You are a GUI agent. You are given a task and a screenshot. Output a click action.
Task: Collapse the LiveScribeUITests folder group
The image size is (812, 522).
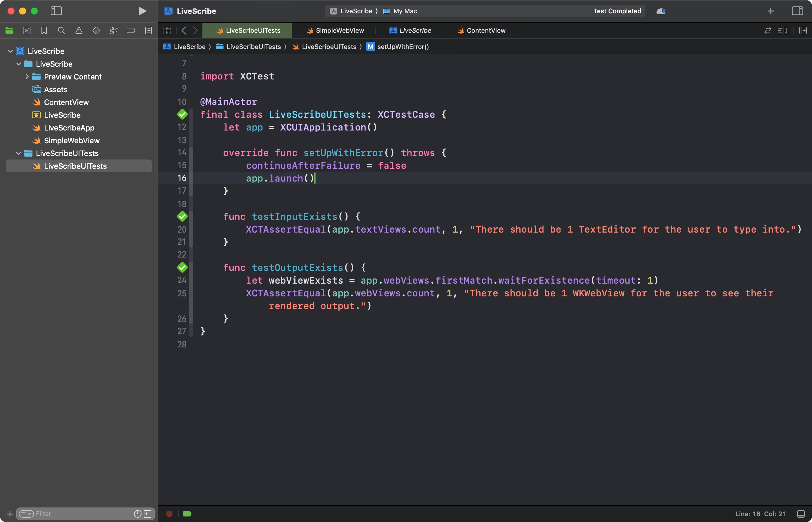19,153
